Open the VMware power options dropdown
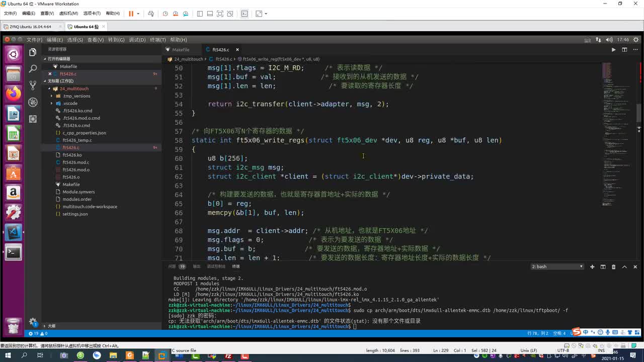 coord(138,14)
